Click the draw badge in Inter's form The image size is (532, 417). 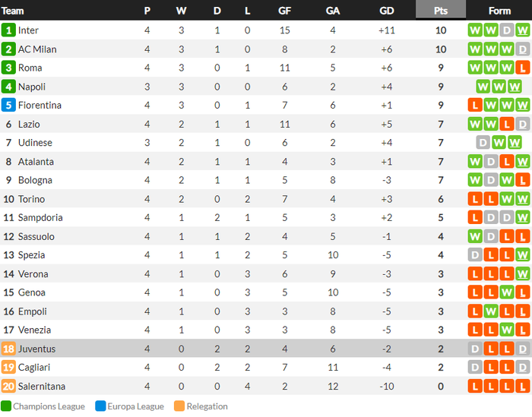(507, 30)
